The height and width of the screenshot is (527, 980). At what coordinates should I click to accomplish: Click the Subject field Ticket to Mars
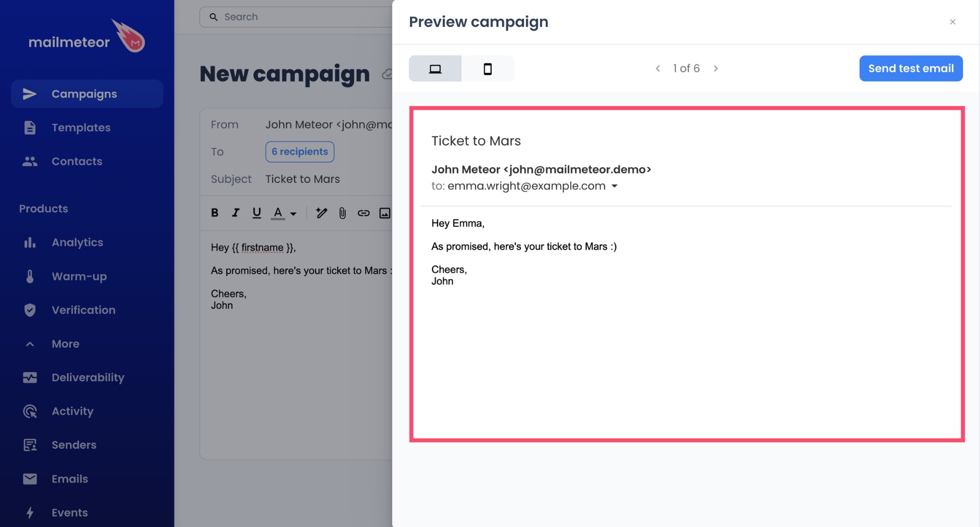(x=303, y=179)
